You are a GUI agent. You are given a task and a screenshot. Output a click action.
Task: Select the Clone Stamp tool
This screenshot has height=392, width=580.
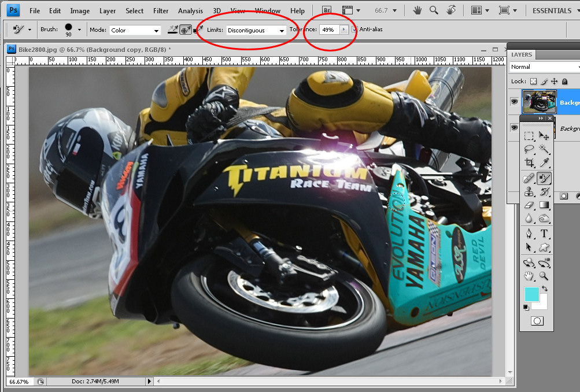[529, 191]
